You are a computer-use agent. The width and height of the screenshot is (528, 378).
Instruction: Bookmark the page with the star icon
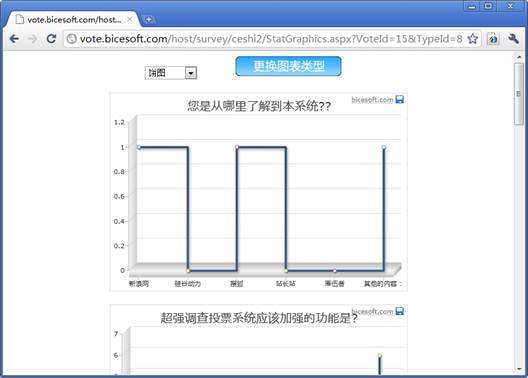tap(472, 39)
